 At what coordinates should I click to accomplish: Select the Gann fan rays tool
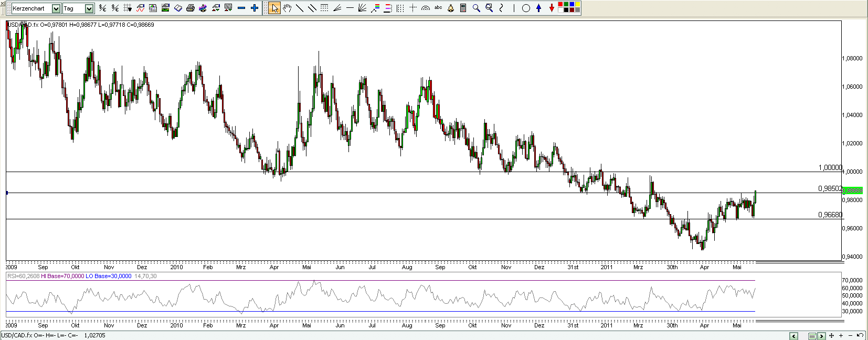pos(362,8)
